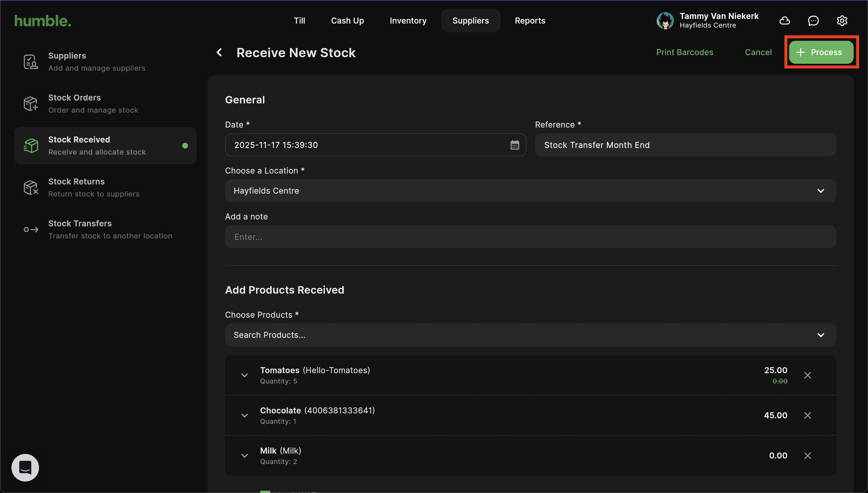Remove Milk product with X icon
Screen dimensions: 868x493
click(x=807, y=456)
